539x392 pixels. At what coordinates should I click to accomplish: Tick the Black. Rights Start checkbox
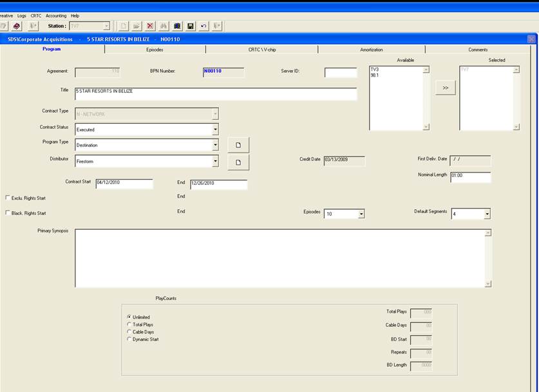[x=8, y=213]
